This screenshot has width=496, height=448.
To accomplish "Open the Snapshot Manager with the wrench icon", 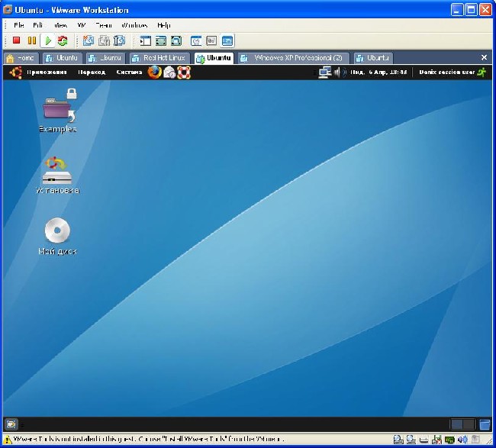I will tap(120, 40).
